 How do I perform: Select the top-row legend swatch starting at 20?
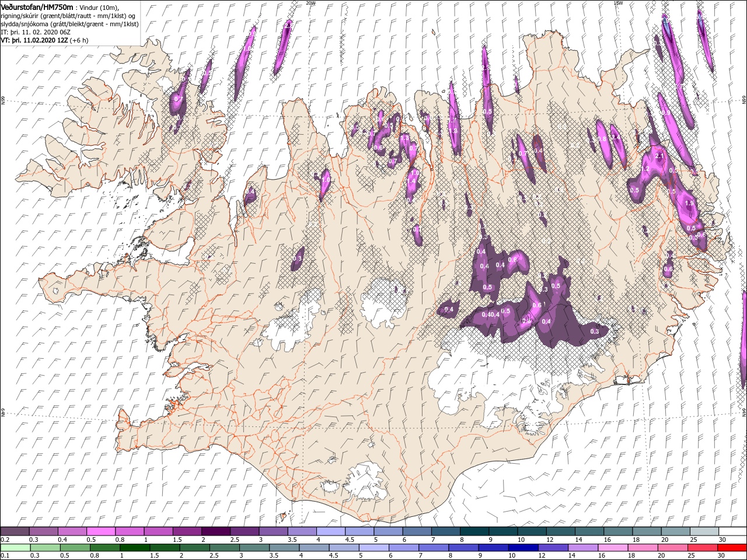pyautogui.click(x=675, y=531)
